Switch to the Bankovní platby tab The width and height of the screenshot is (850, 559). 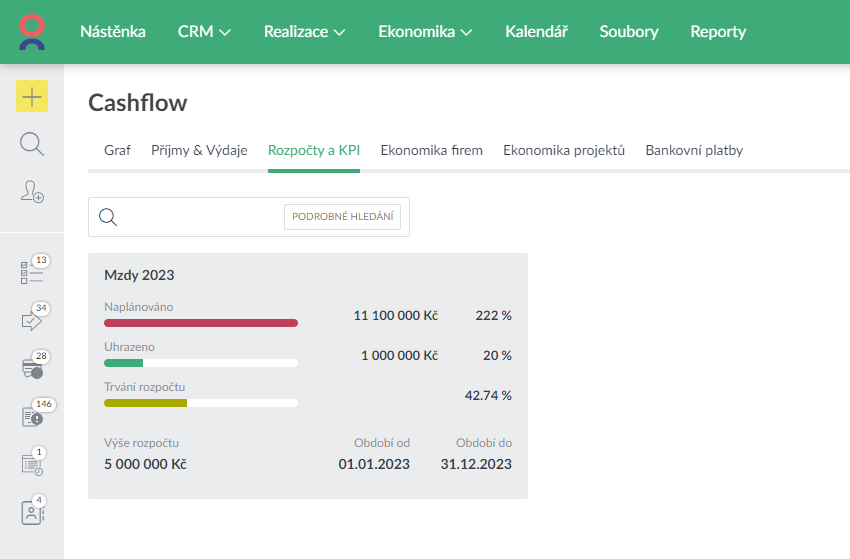pyautogui.click(x=694, y=151)
